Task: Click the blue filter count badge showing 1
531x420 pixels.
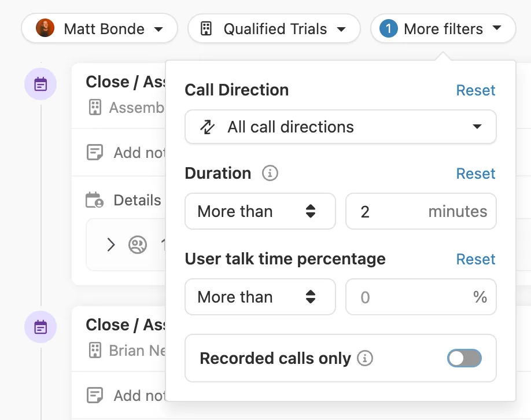Action: (x=389, y=28)
